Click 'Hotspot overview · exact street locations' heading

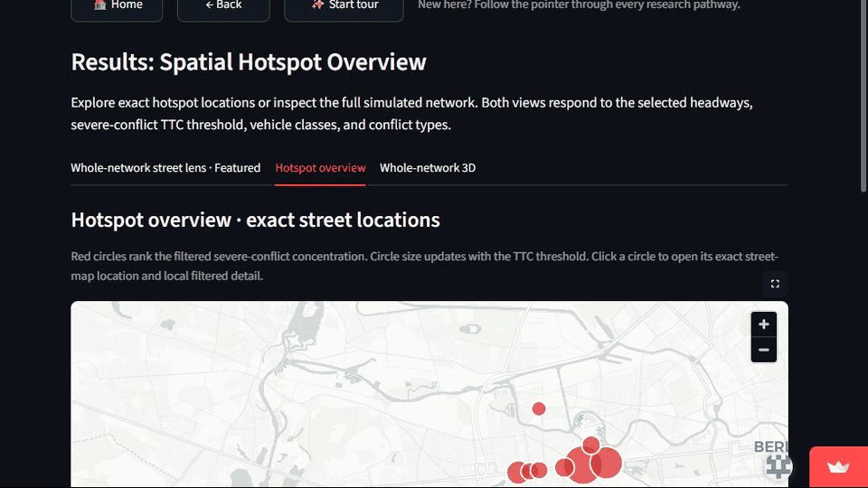point(255,220)
